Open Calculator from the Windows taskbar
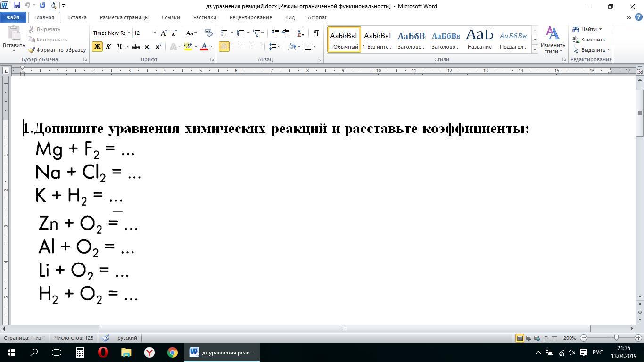Viewport: 644px width, 362px height. [80, 353]
